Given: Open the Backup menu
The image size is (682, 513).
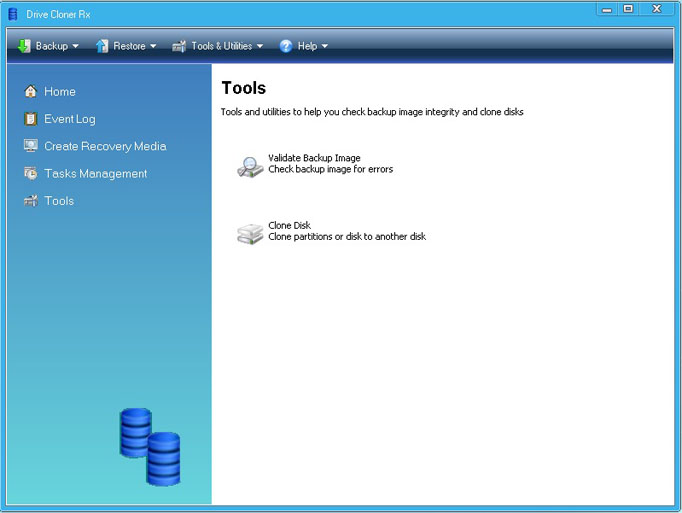Looking at the screenshot, I should point(48,46).
